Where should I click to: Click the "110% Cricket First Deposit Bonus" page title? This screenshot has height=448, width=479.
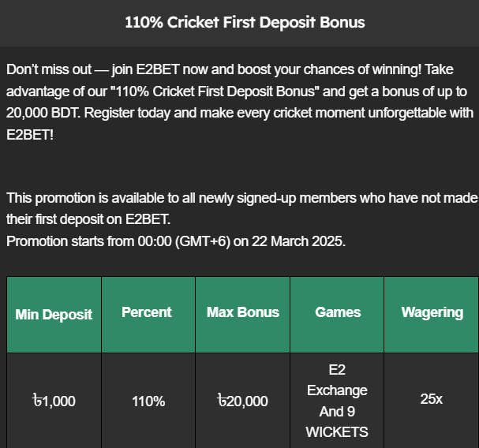(x=245, y=22)
